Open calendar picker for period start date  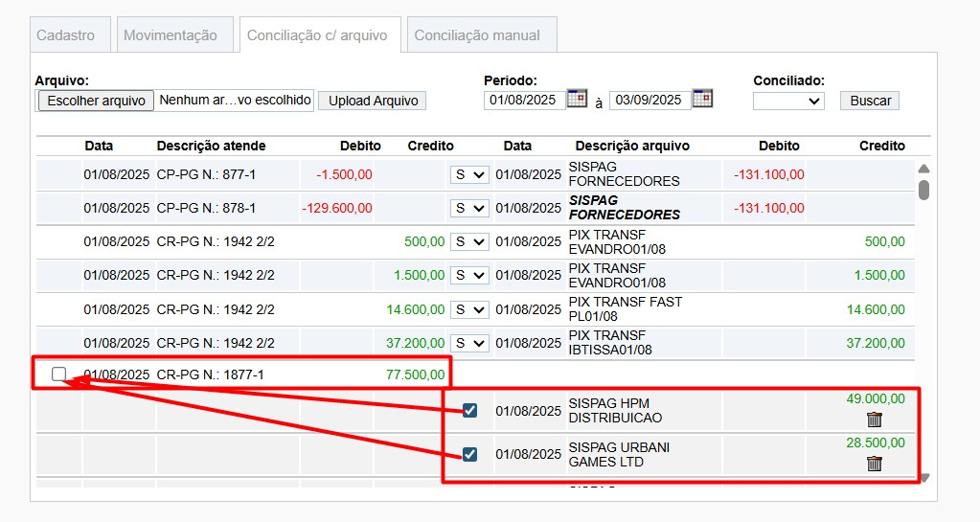577,99
